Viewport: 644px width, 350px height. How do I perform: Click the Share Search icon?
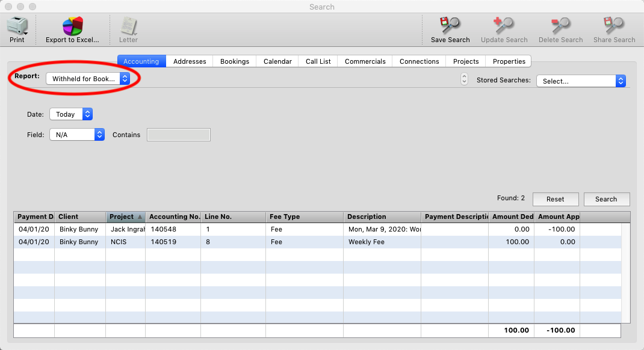[614, 25]
